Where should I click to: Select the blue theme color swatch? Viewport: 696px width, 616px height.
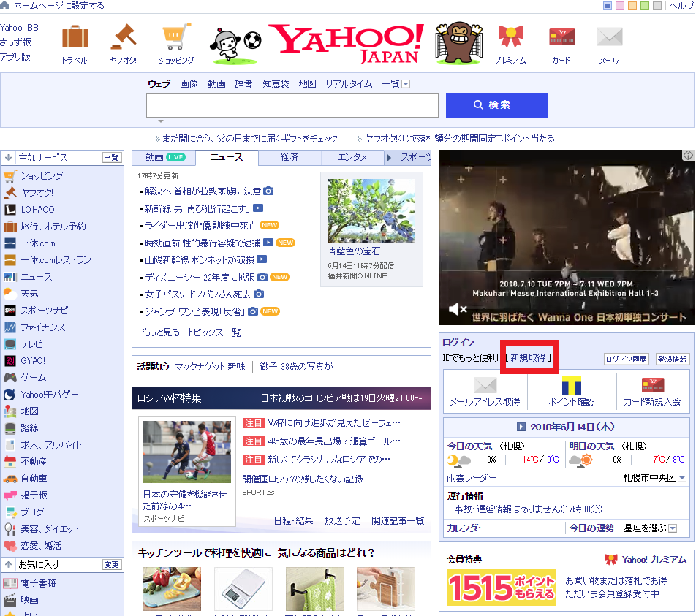608,6
